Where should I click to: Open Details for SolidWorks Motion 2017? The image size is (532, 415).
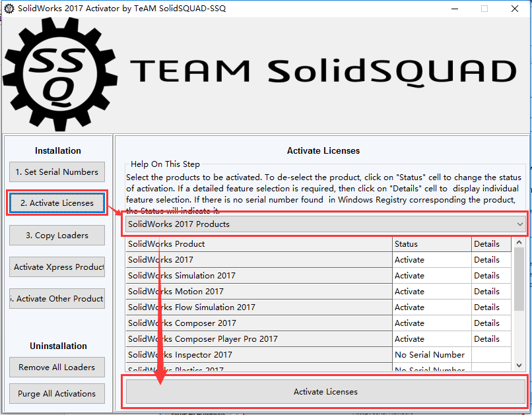[491, 291]
